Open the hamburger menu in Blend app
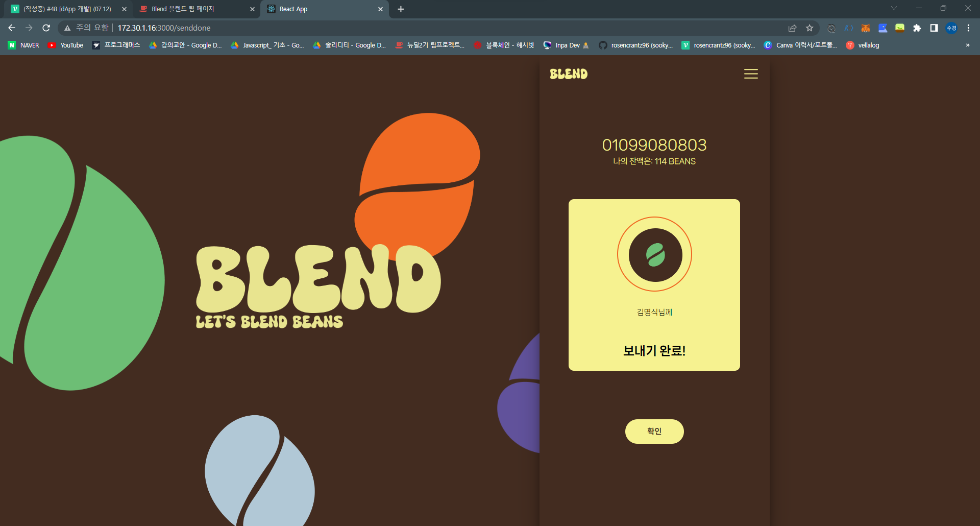This screenshot has height=526, width=980. [x=751, y=74]
